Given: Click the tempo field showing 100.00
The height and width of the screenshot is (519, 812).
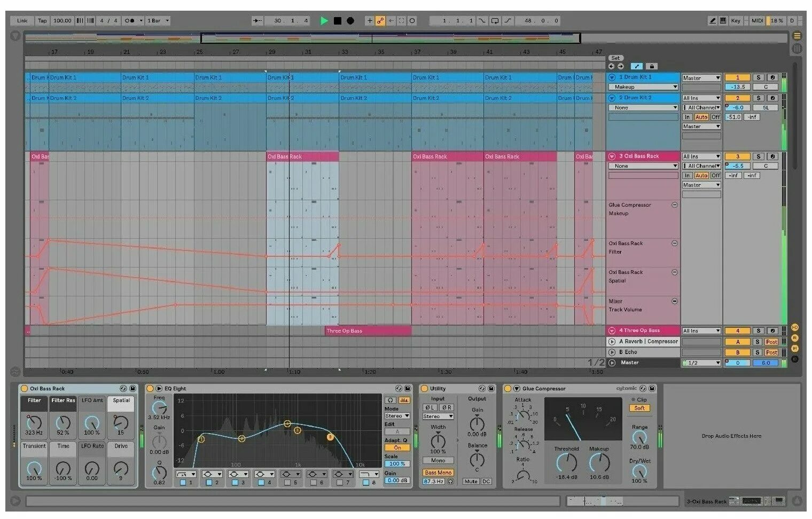Looking at the screenshot, I should 62,21.
